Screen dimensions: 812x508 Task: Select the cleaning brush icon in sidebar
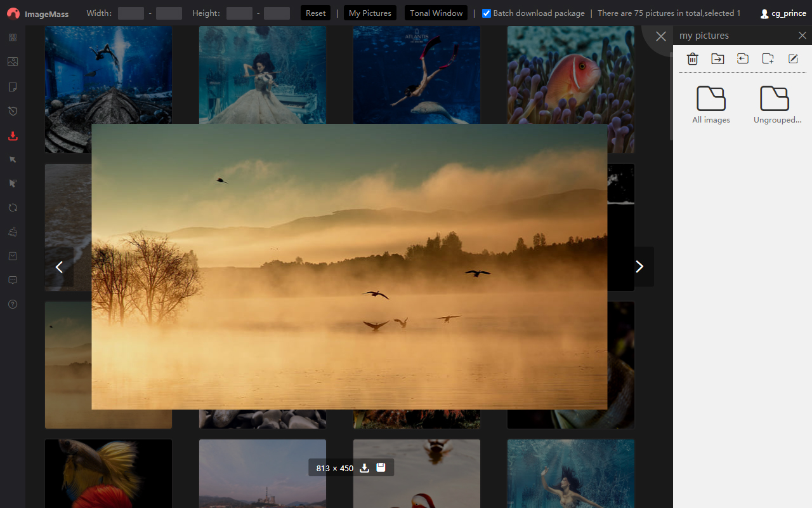(13, 232)
